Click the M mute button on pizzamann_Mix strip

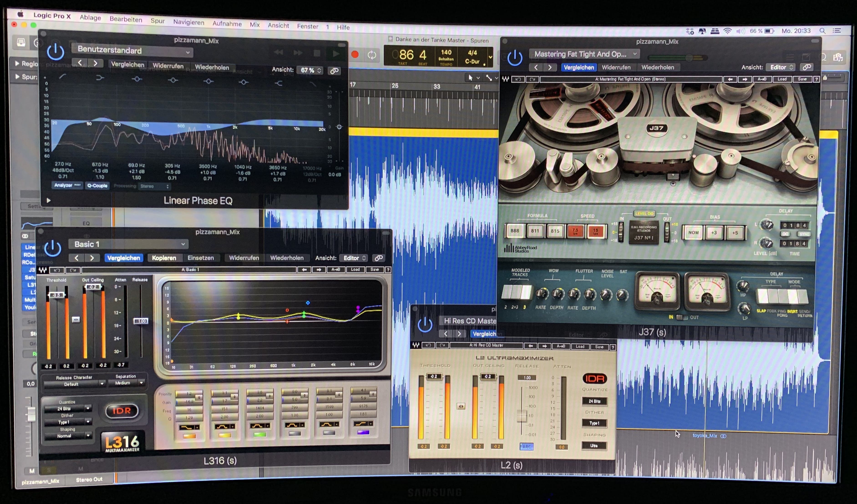pos(32,471)
